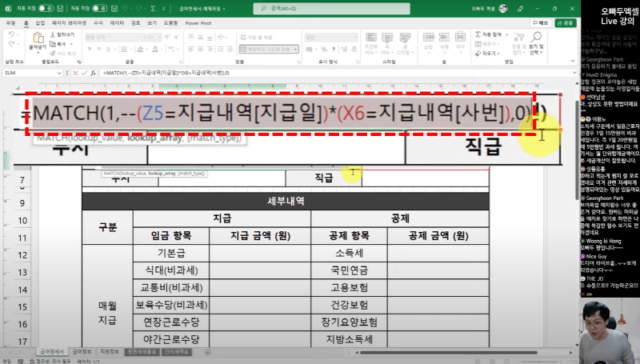640x364 pixels.
Task: Select the 급여정보 sheet tab
Action: (82, 352)
